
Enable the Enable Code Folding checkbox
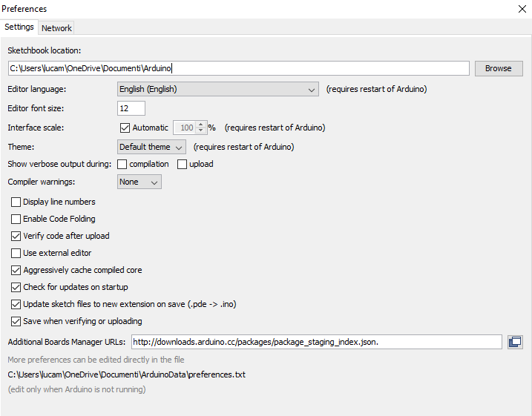[16, 219]
